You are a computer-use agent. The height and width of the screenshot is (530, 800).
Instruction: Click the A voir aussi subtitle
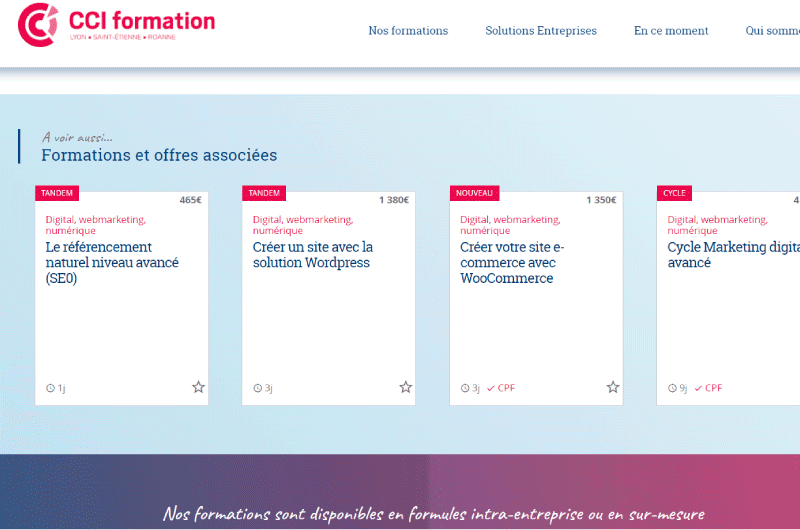coord(77,137)
